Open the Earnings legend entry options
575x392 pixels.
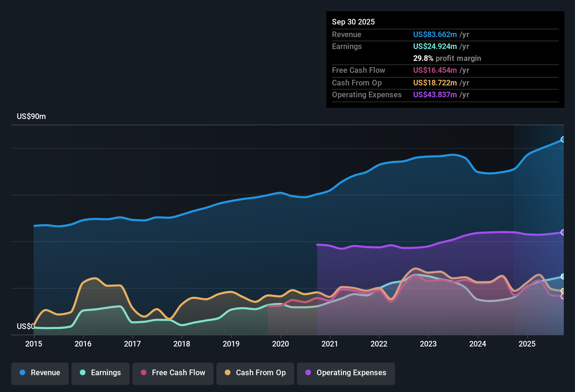[x=100, y=373]
